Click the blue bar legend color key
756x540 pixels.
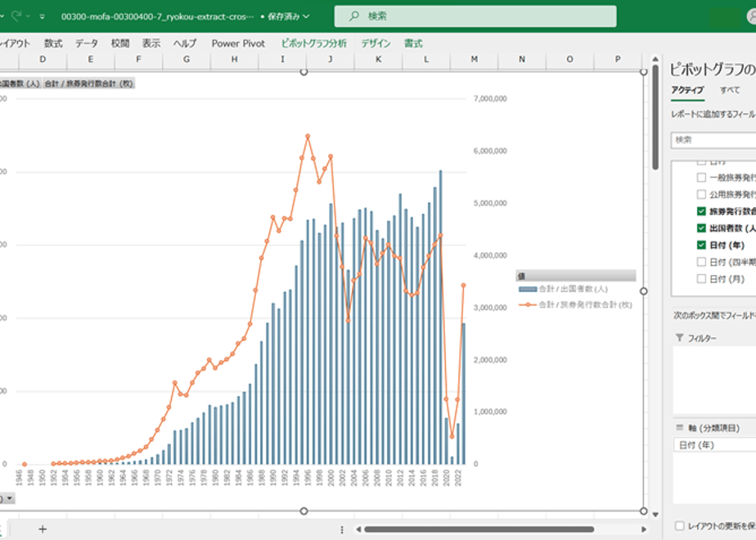coord(528,290)
